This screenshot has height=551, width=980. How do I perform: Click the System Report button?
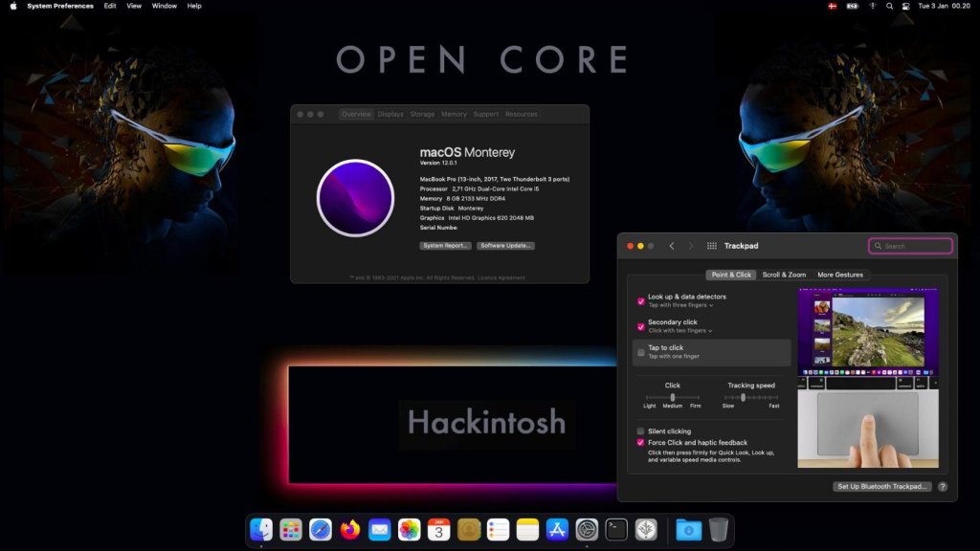(445, 246)
